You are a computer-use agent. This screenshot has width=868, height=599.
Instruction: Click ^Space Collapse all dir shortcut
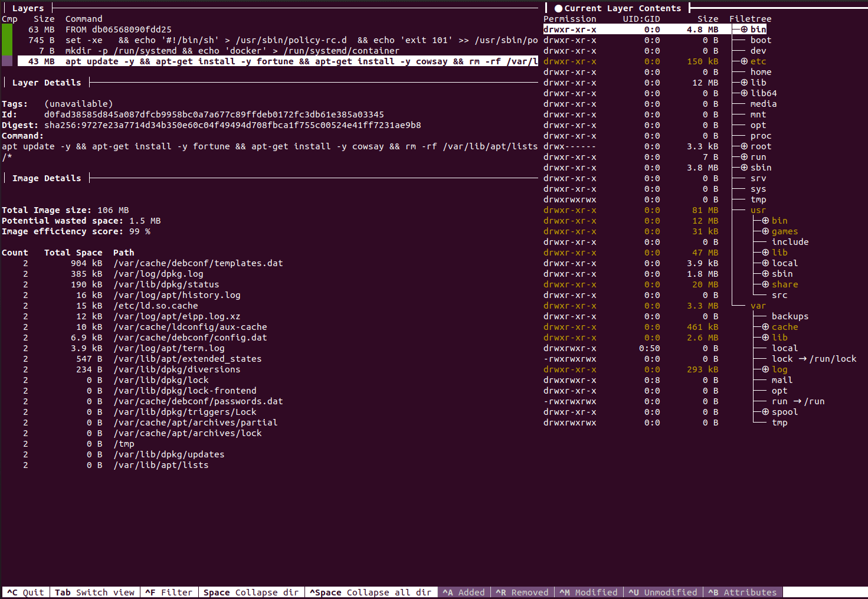click(x=371, y=593)
